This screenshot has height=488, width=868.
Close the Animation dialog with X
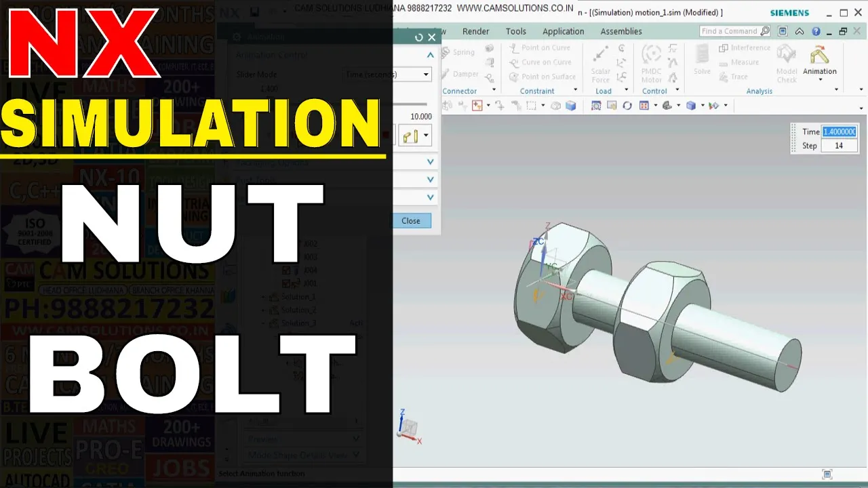click(431, 37)
